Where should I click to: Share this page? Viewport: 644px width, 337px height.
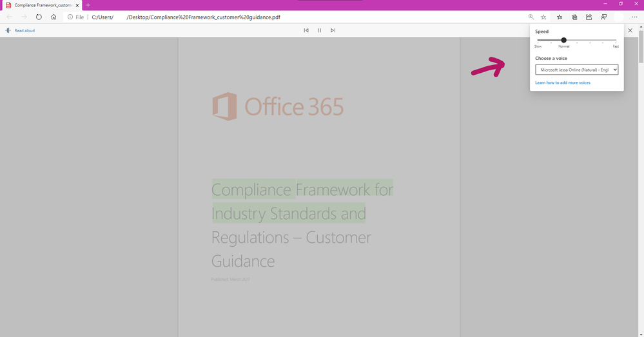click(x=589, y=17)
